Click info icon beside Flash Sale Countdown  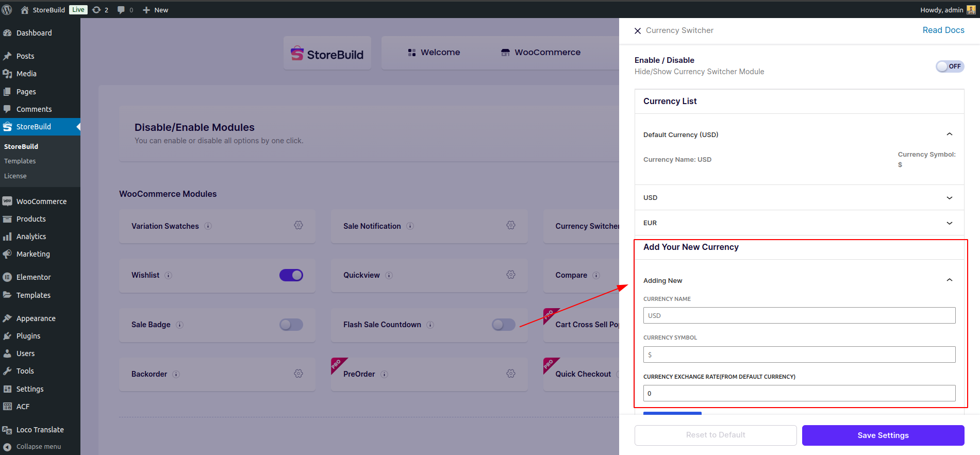coord(430,325)
